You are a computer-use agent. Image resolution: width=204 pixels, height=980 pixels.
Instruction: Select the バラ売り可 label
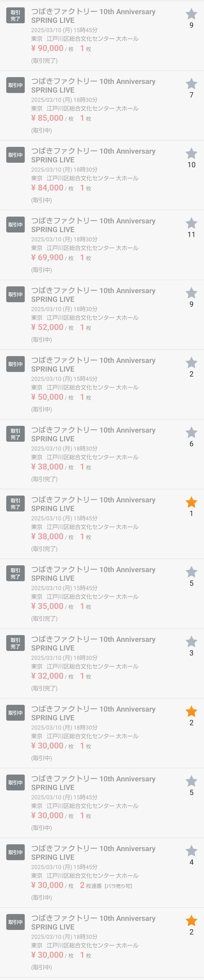click(x=118, y=886)
